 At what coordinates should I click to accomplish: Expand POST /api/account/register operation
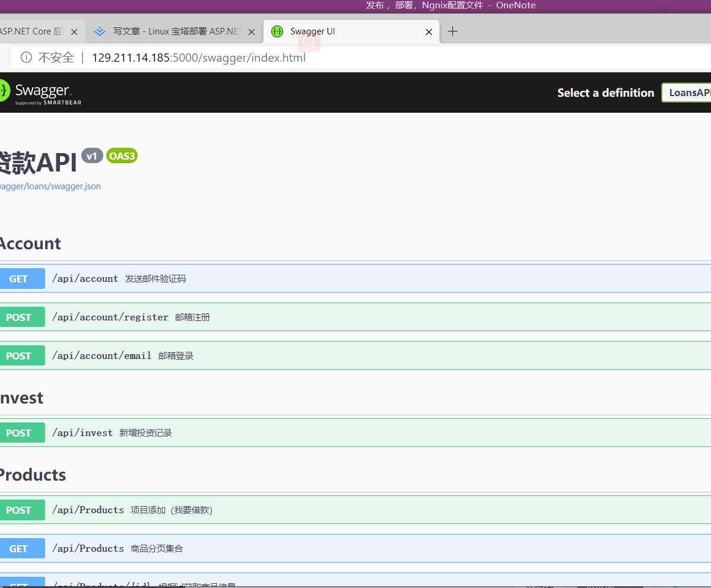click(355, 317)
